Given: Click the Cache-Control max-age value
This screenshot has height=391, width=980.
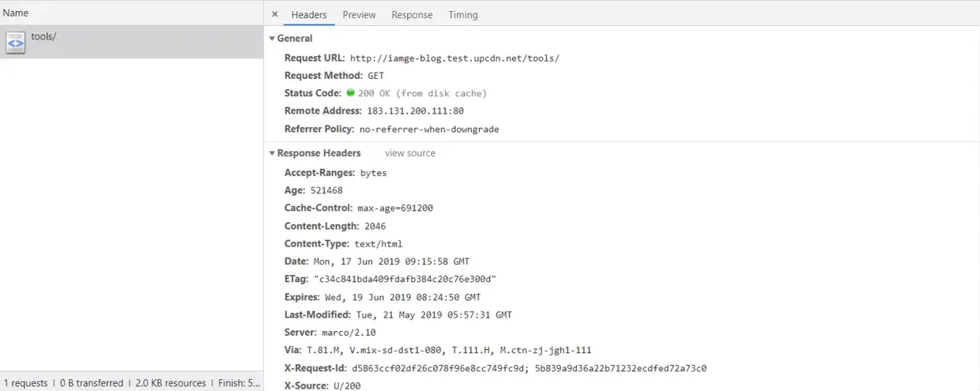Looking at the screenshot, I should point(394,208).
